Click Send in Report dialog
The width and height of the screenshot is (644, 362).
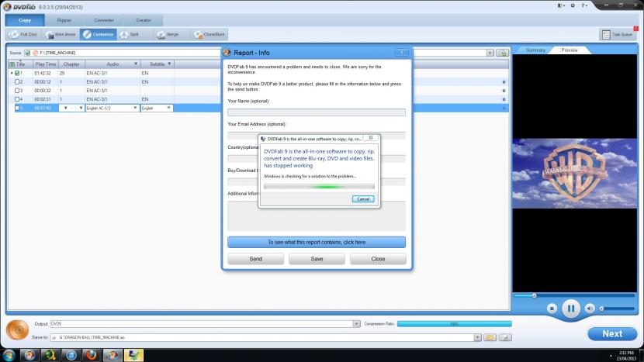point(255,259)
